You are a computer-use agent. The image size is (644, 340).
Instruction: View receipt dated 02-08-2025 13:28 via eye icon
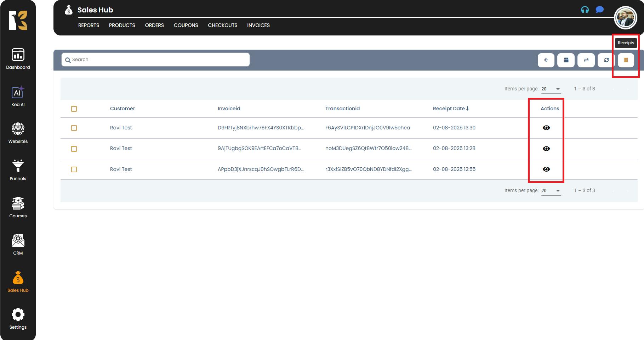point(546,149)
